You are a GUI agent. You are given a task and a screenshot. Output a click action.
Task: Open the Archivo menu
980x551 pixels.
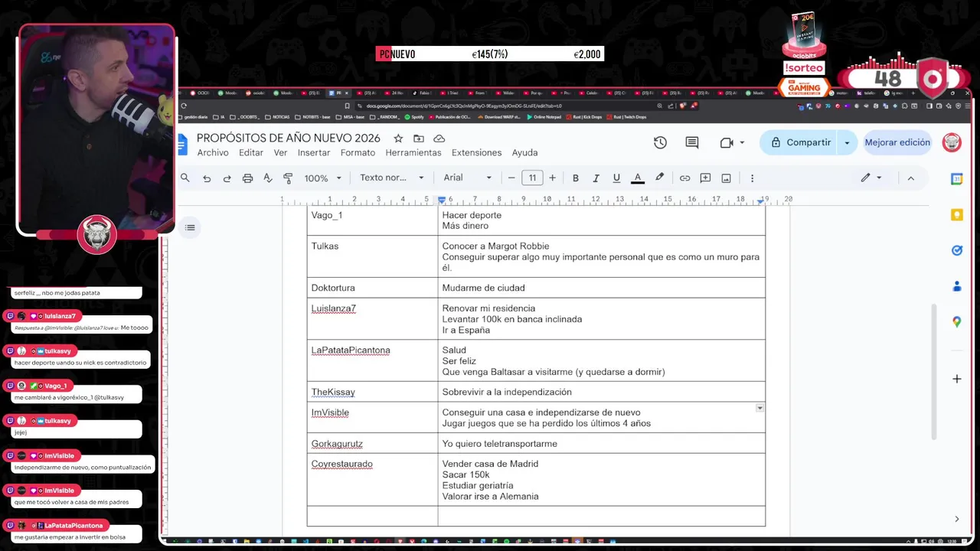[x=213, y=153]
